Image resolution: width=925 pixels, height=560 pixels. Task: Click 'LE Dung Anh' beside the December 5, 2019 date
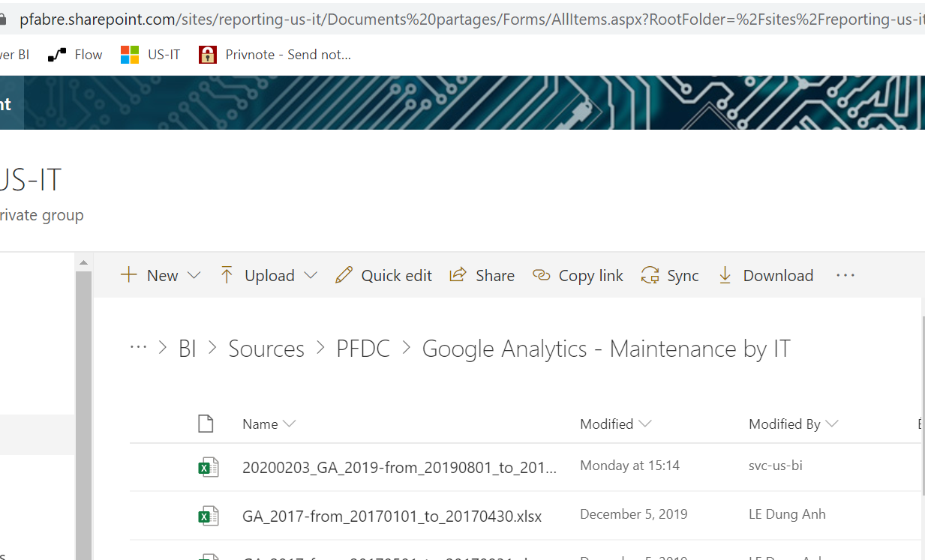pos(787,514)
